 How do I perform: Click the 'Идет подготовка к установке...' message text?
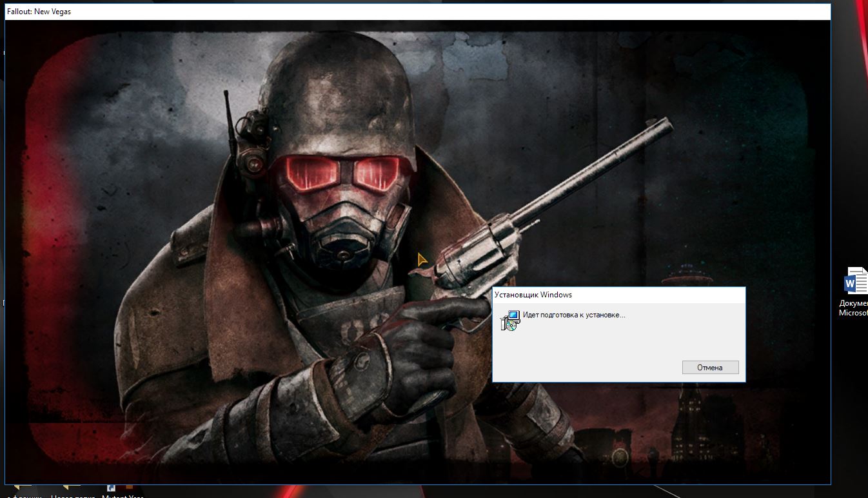[x=574, y=315]
